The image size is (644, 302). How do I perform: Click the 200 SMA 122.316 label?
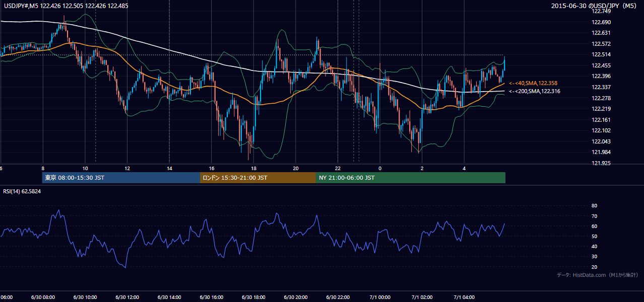point(534,91)
